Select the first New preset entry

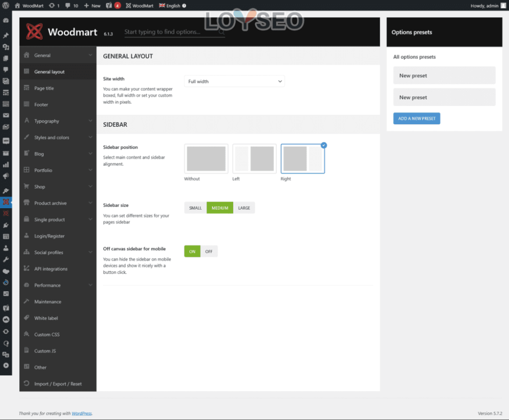(444, 75)
